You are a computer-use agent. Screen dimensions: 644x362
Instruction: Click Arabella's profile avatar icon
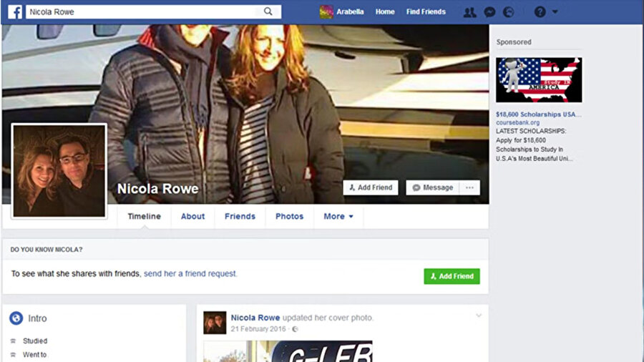[x=326, y=11]
